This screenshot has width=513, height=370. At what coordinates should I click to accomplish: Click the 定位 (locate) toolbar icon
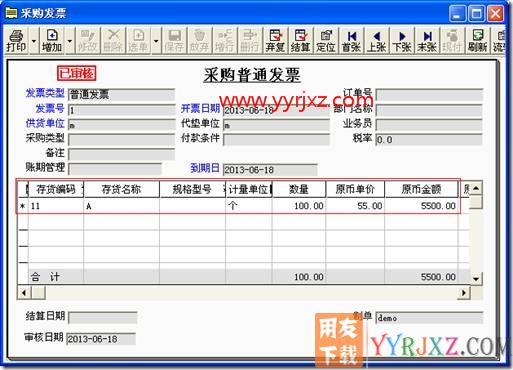point(326,40)
